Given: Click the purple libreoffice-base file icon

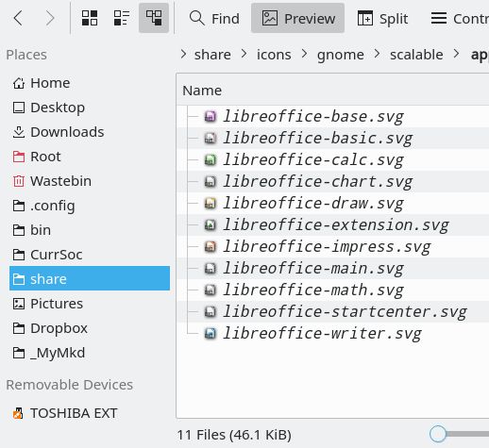Looking at the screenshot, I should pos(211,117).
